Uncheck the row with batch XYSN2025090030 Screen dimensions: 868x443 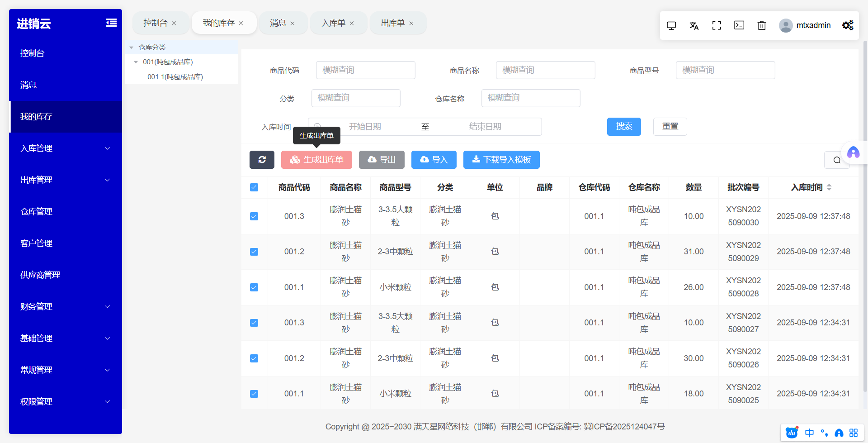254,216
